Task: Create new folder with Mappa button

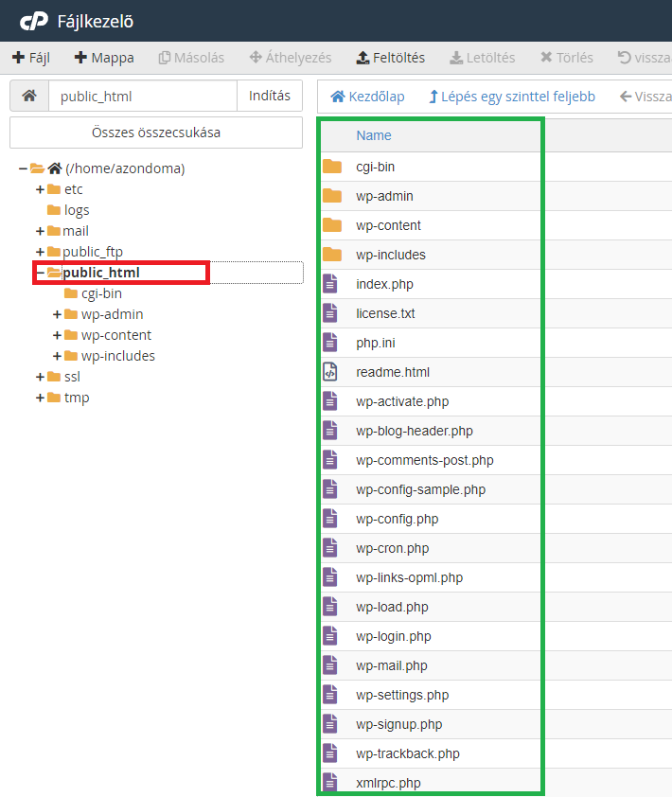Action: point(104,58)
